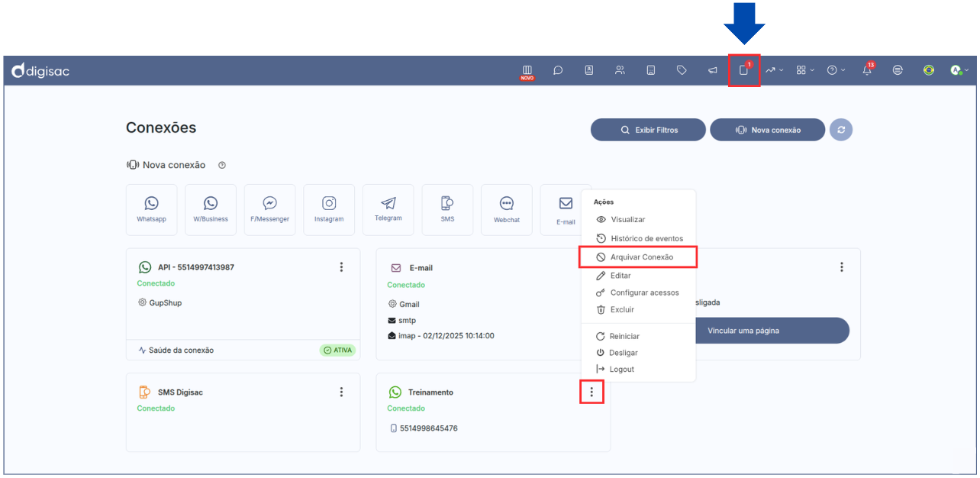Viewport: 980px width, 478px height.
Task: Select Arquivar Conexão from actions menu
Action: [x=641, y=257]
